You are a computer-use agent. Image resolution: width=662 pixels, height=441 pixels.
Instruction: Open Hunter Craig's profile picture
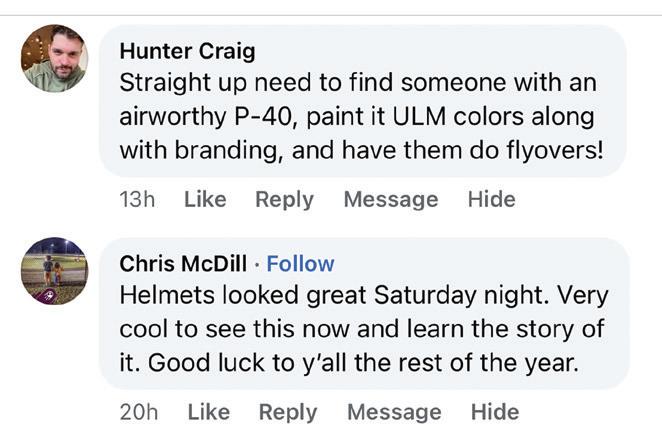point(54,59)
